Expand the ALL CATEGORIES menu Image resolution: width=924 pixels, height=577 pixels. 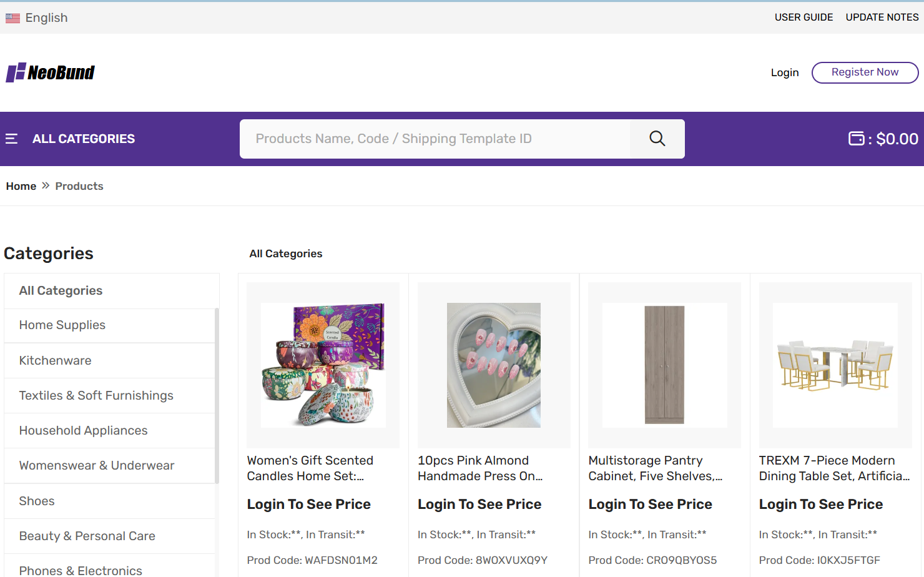pyautogui.click(x=83, y=139)
